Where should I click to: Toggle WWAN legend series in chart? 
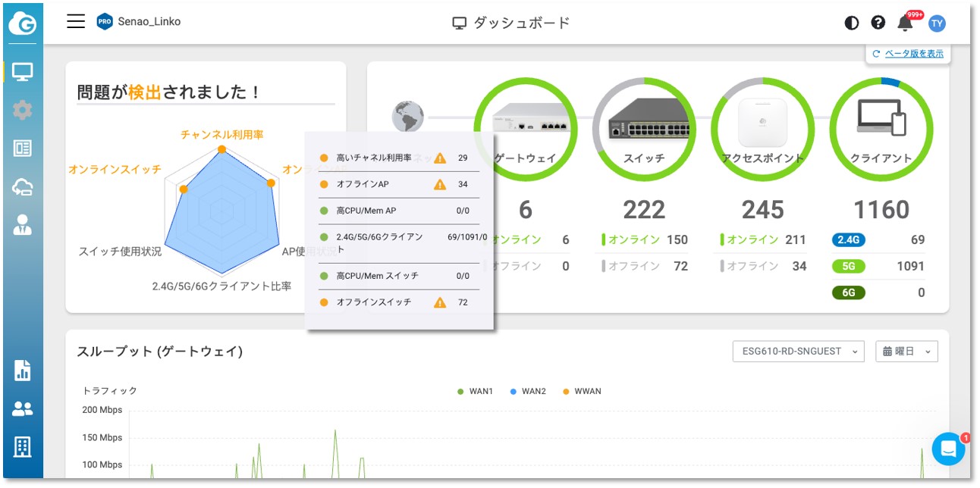point(583,392)
